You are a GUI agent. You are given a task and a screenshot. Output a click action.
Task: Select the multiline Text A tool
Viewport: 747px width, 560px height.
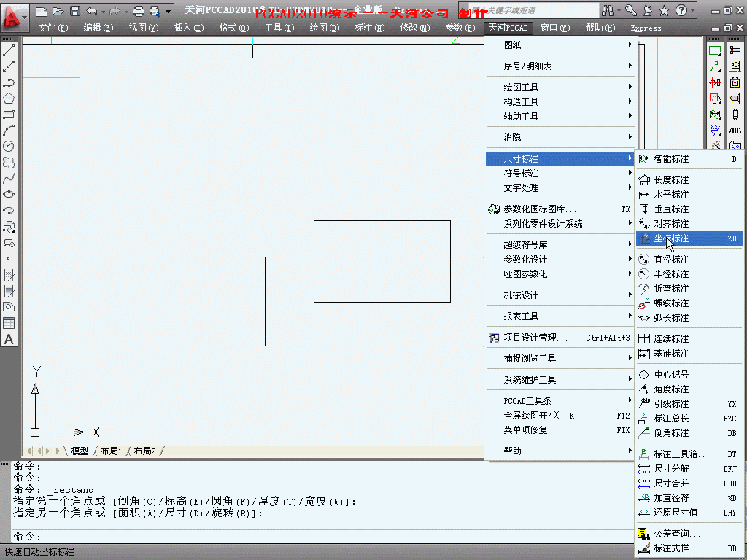click(x=9, y=340)
